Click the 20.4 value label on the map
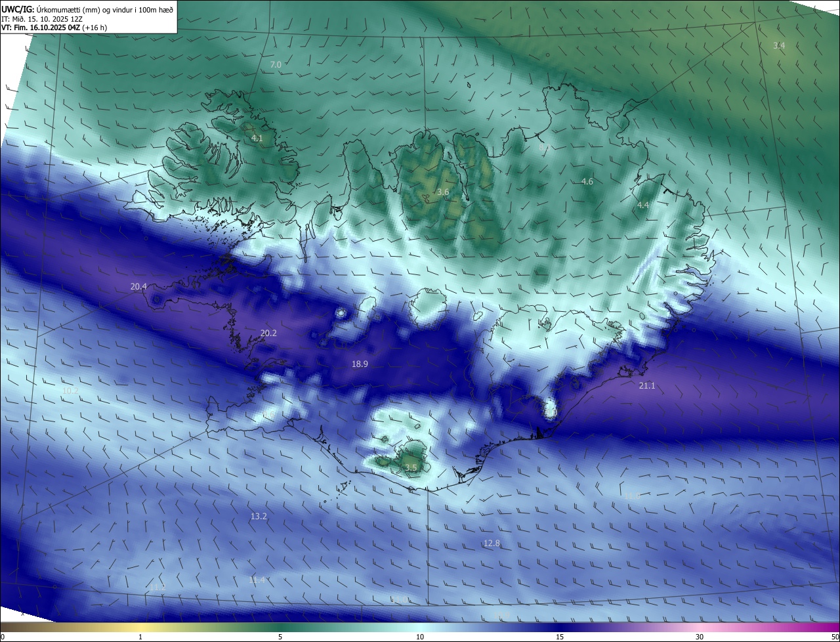 pos(138,286)
